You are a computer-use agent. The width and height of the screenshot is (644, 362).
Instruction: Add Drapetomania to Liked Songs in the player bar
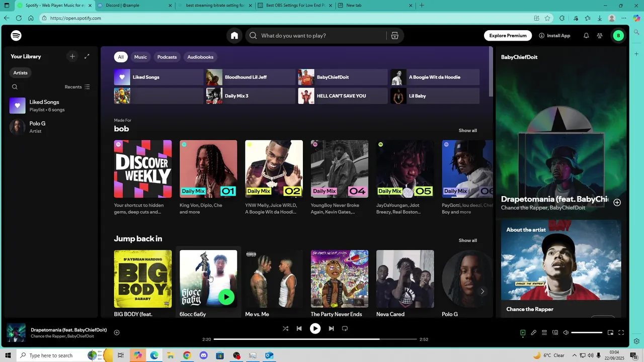117,332
